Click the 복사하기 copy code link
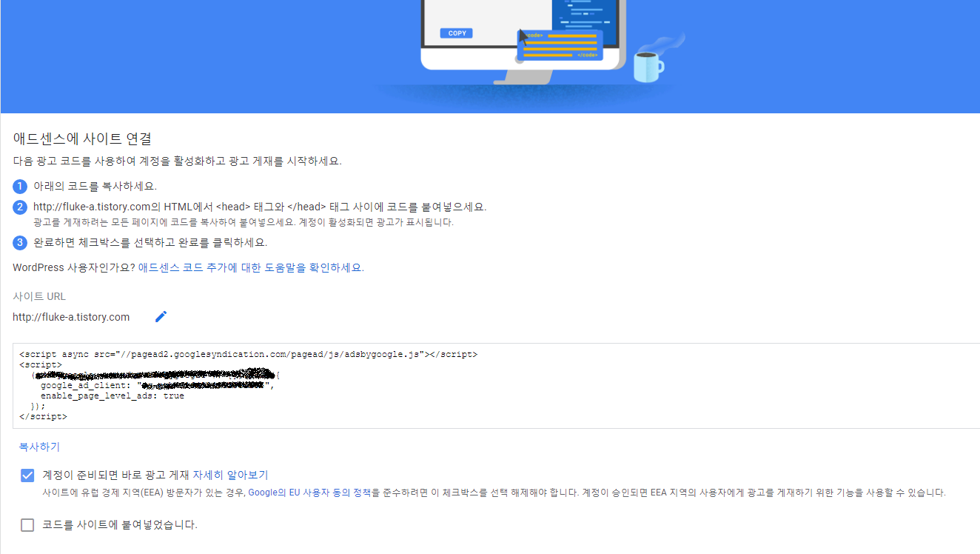980x554 pixels. [x=39, y=447]
